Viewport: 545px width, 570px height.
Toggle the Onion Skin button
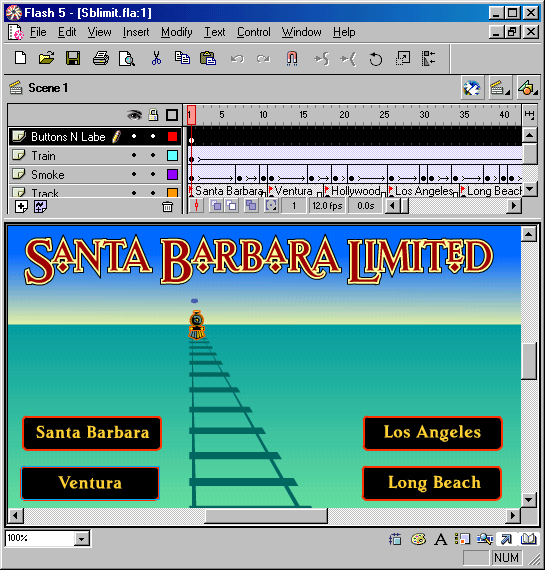point(216,206)
